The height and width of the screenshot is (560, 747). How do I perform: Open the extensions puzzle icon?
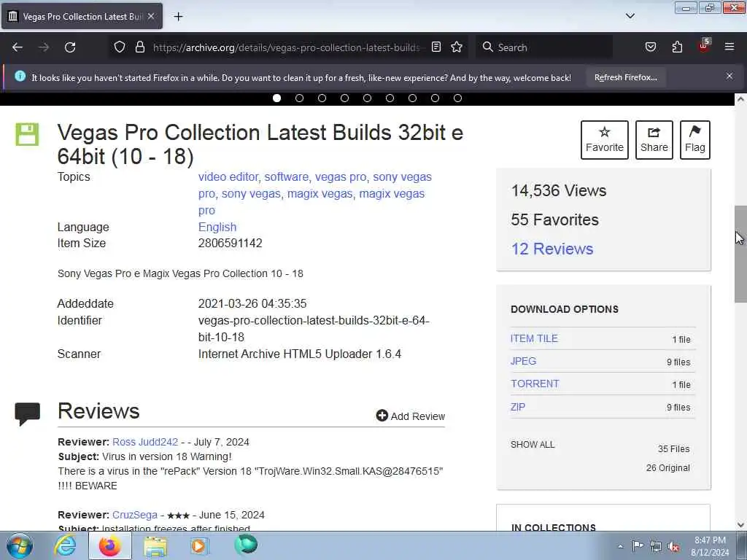677,47
